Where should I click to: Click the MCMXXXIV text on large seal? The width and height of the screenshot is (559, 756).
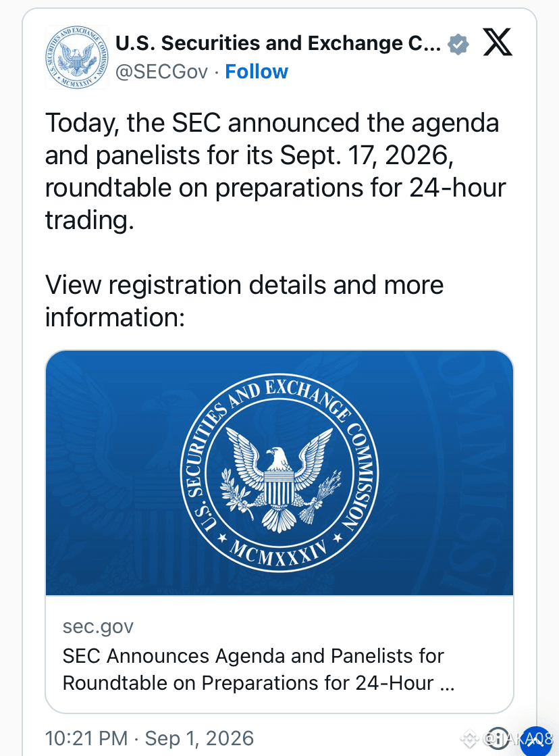click(x=279, y=553)
